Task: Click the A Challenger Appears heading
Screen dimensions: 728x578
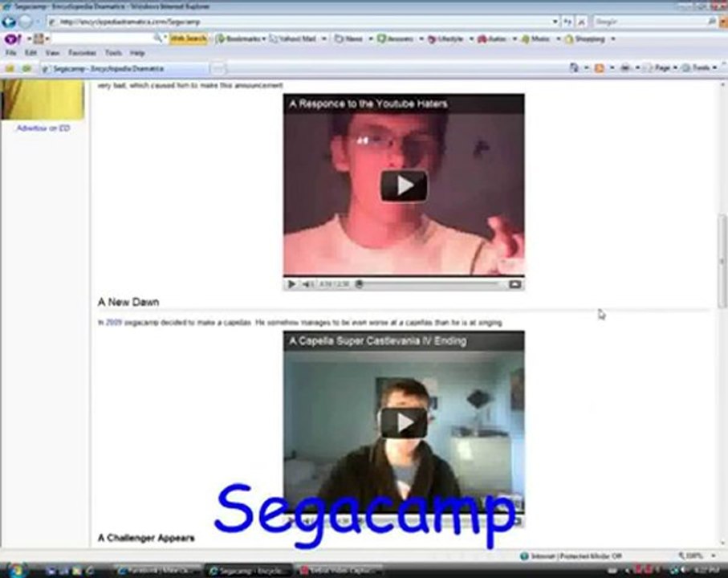Action: tap(146, 538)
